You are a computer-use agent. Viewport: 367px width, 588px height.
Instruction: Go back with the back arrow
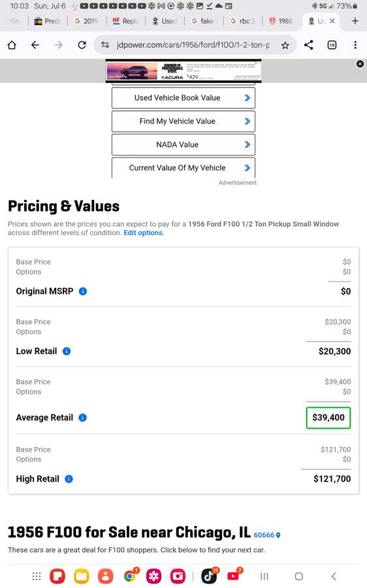(x=35, y=45)
